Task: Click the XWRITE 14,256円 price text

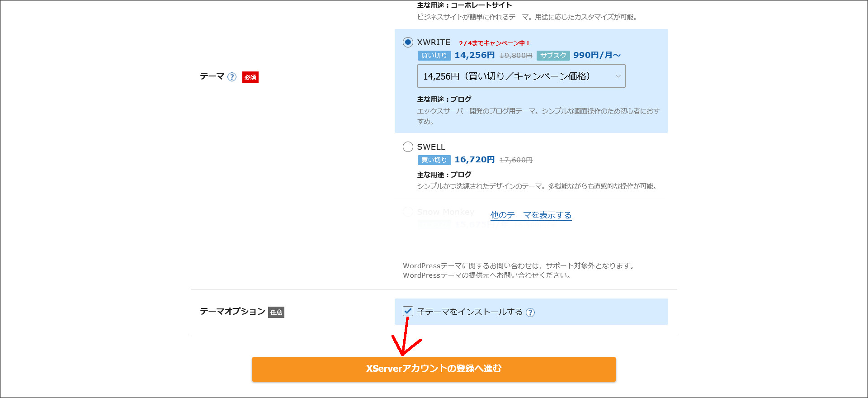Action: tap(475, 55)
